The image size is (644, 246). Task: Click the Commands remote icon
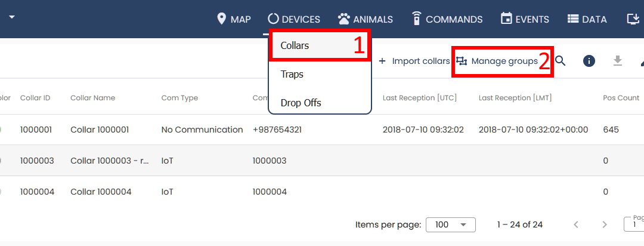coord(417,19)
